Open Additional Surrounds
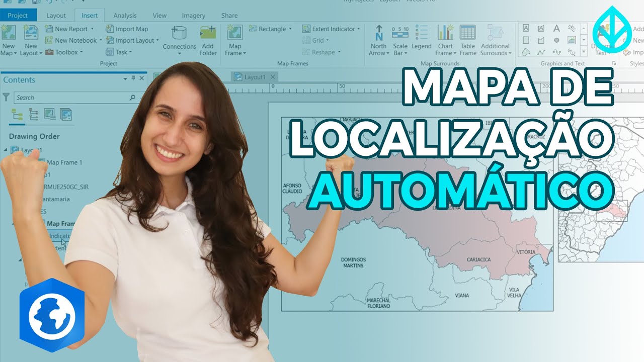Screen dimensions: 644x362 (x=496, y=40)
